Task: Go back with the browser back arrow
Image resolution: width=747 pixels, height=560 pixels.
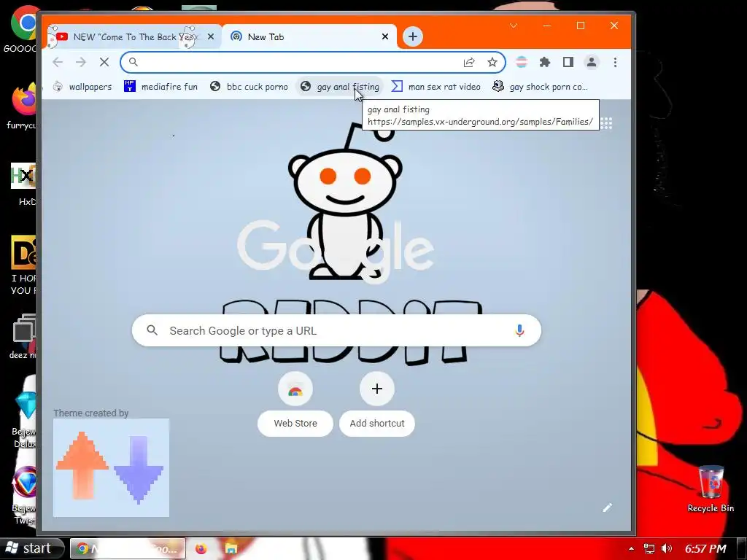Action: pyautogui.click(x=58, y=62)
